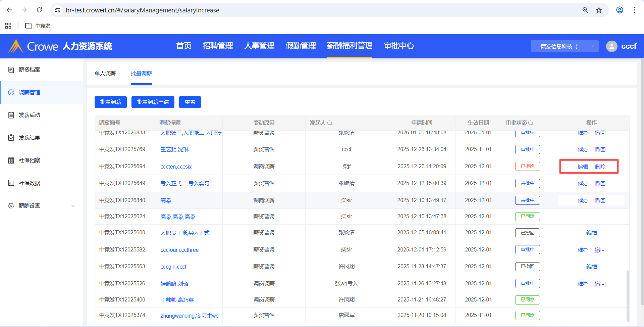The width and height of the screenshot is (644, 327).
Task: Click the search icon beside 发起人 header
Action: click(x=330, y=123)
